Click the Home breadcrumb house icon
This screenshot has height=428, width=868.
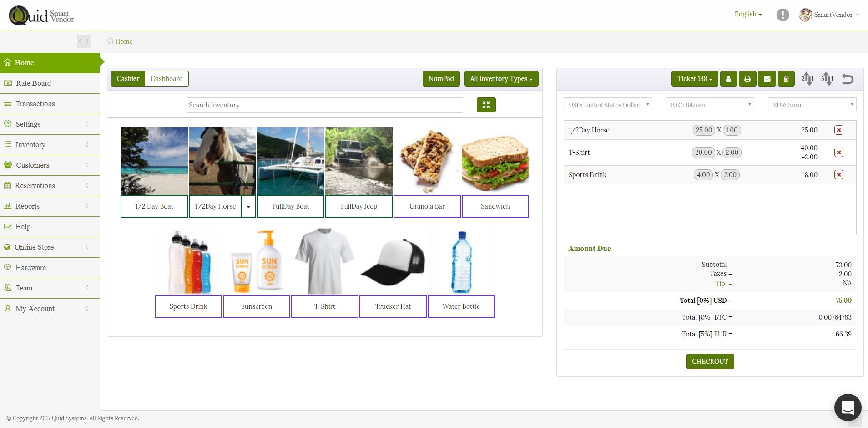click(110, 41)
